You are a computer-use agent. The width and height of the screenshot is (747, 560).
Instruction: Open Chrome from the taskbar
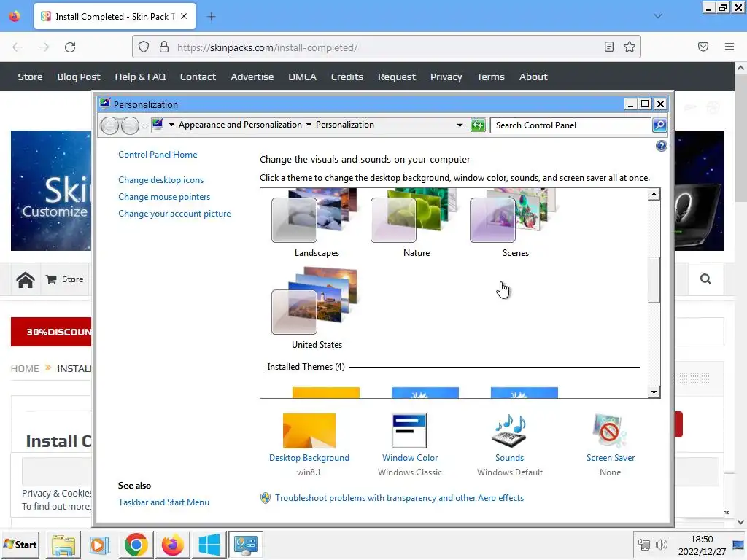[x=136, y=545]
